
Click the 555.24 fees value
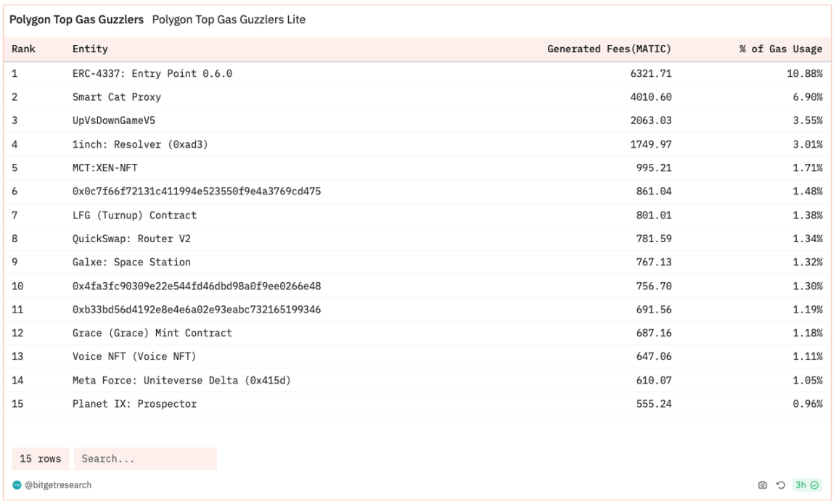coord(654,404)
